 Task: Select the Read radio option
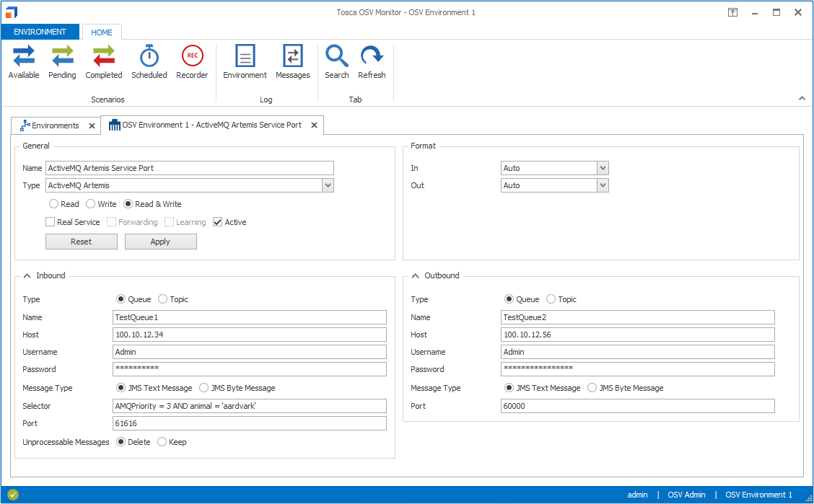[54, 204]
